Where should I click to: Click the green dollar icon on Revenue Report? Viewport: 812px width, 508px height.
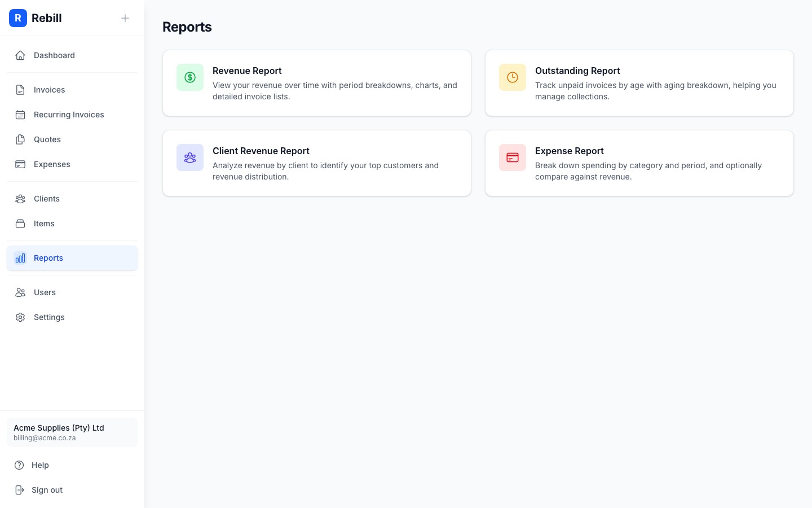pyautogui.click(x=190, y=77)
